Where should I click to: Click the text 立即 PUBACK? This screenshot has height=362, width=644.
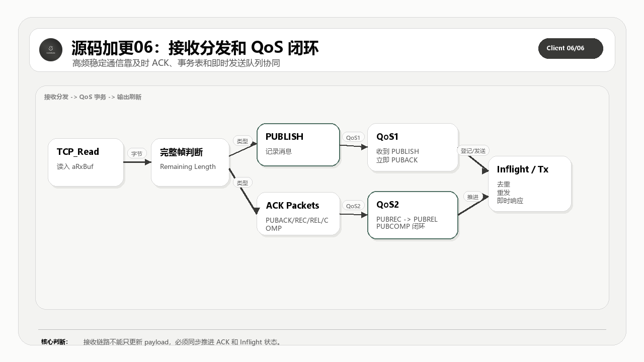[397, 160]
